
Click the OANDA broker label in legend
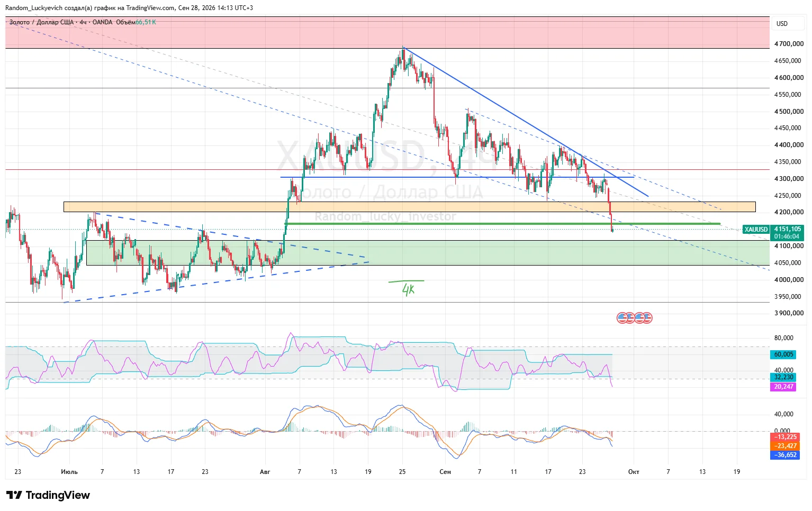(103, 22)
